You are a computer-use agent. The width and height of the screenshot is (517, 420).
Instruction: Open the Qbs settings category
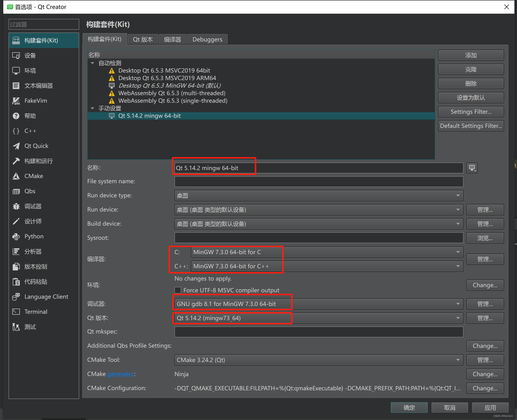(30, 191)
